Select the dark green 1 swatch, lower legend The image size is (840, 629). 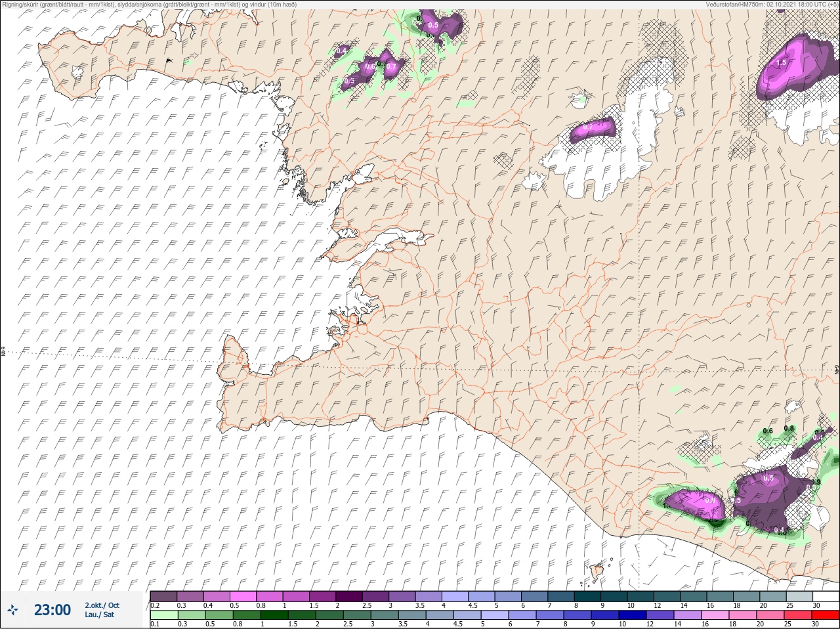pos(273,615)
